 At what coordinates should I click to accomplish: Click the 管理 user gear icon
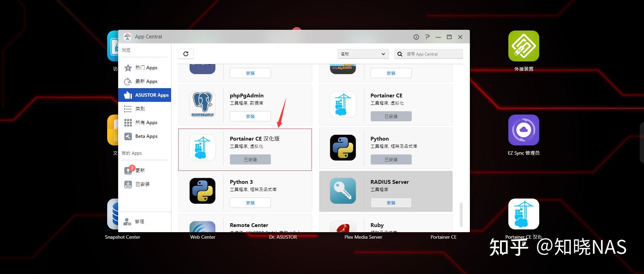click(127, 222)
